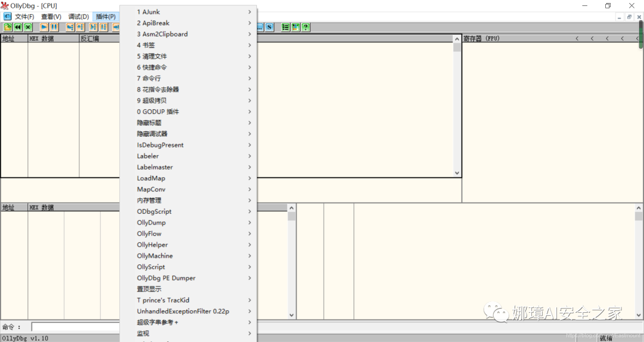Viewport: 644px width, 342px height.
Task: Expand the T prince's TracKid submenu arrow
Action: (x=250, y=300)
